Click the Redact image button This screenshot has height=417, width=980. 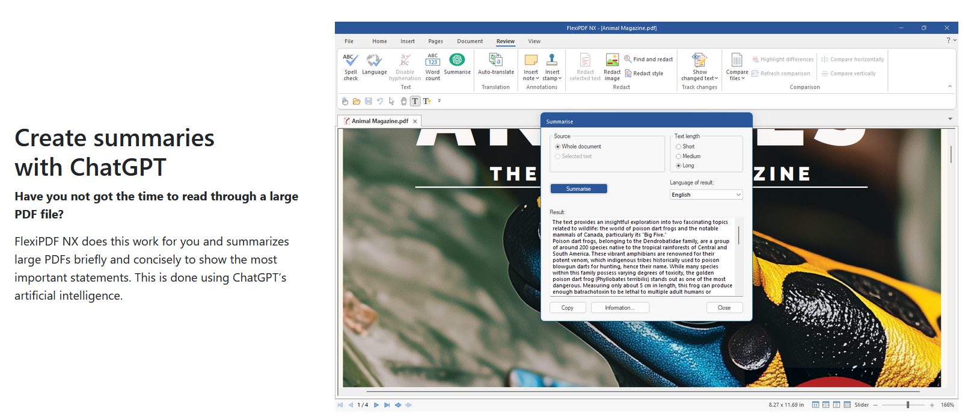coord(612,67)
